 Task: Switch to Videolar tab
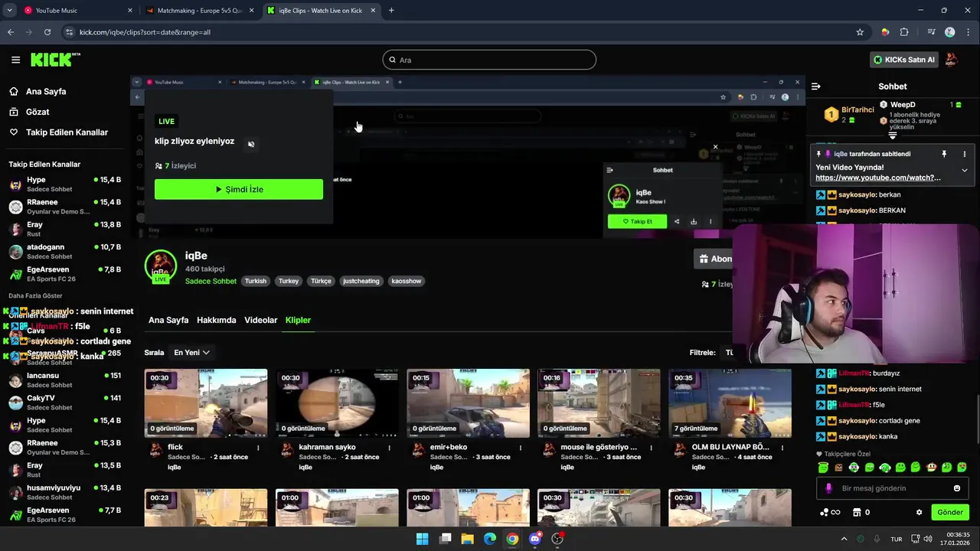pos(261,320)
